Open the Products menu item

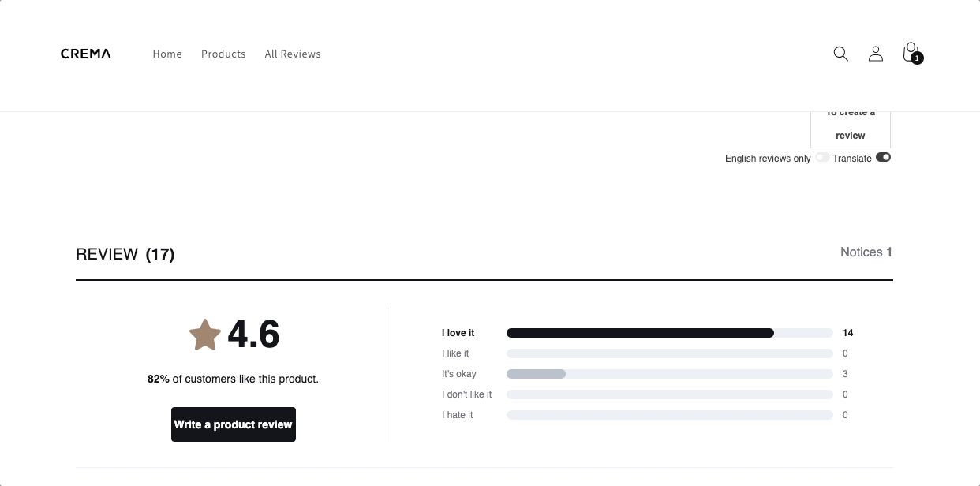[x=223, y=54]
